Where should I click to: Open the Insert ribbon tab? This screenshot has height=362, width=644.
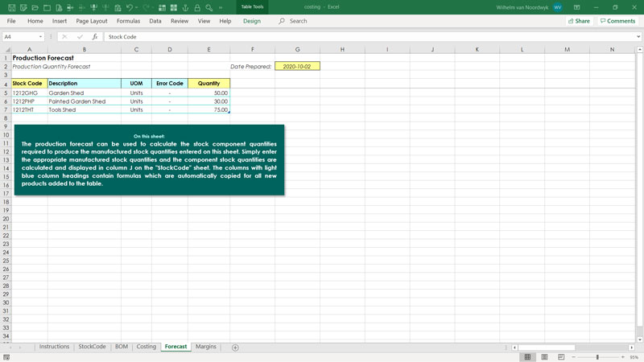click(x=59, y=21)
